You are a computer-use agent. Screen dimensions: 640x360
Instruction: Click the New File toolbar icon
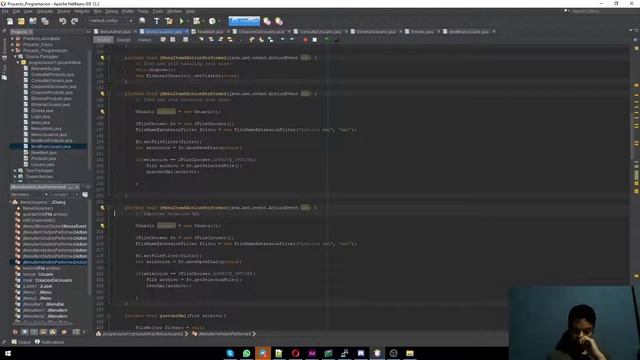9,21
